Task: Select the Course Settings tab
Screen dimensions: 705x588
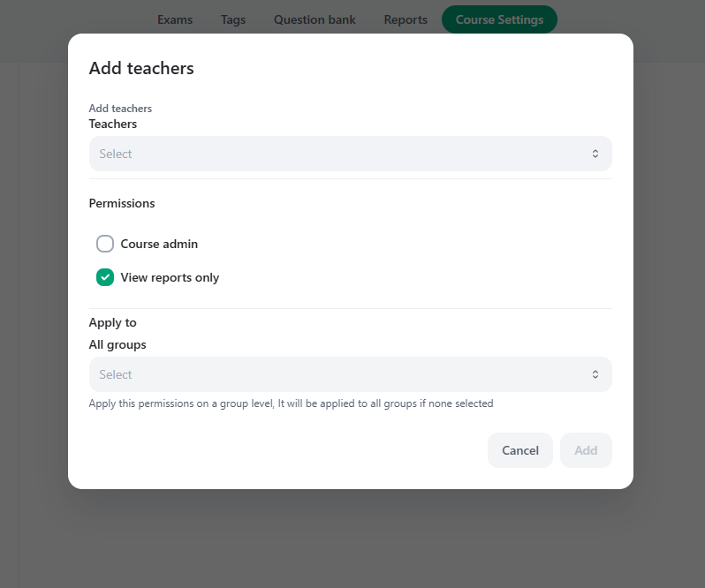Action: click(499, 19)
